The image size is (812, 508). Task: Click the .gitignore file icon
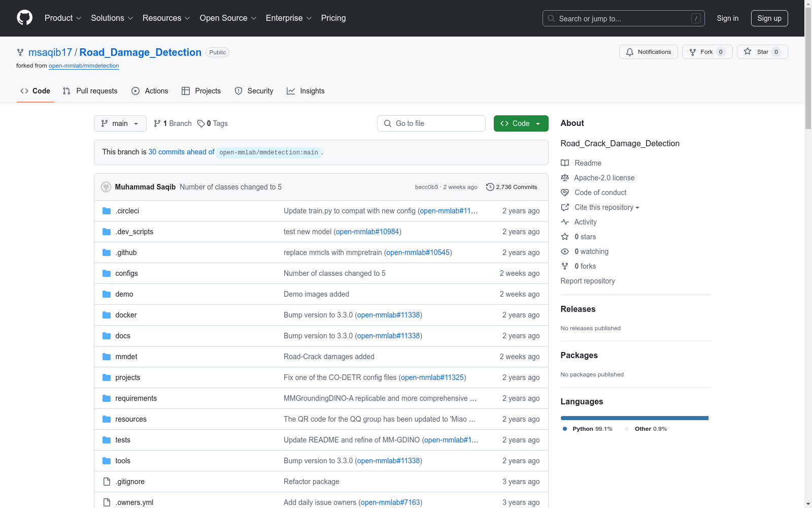point(107,482)
